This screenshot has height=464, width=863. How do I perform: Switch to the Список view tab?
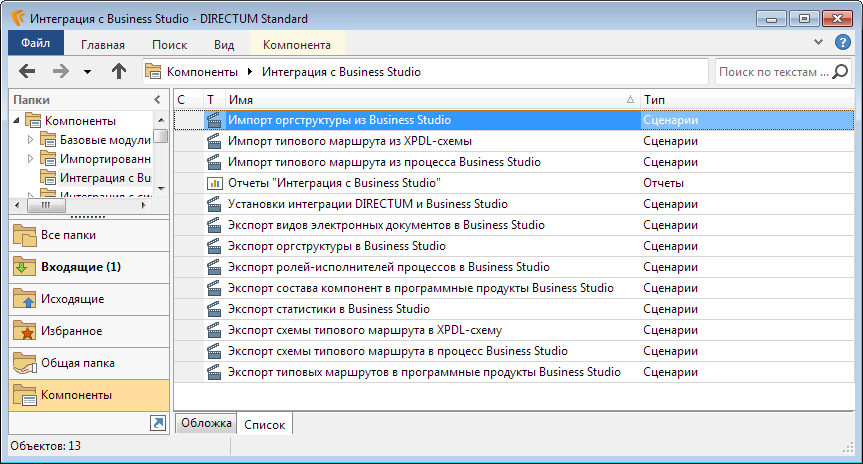point(265,424)
